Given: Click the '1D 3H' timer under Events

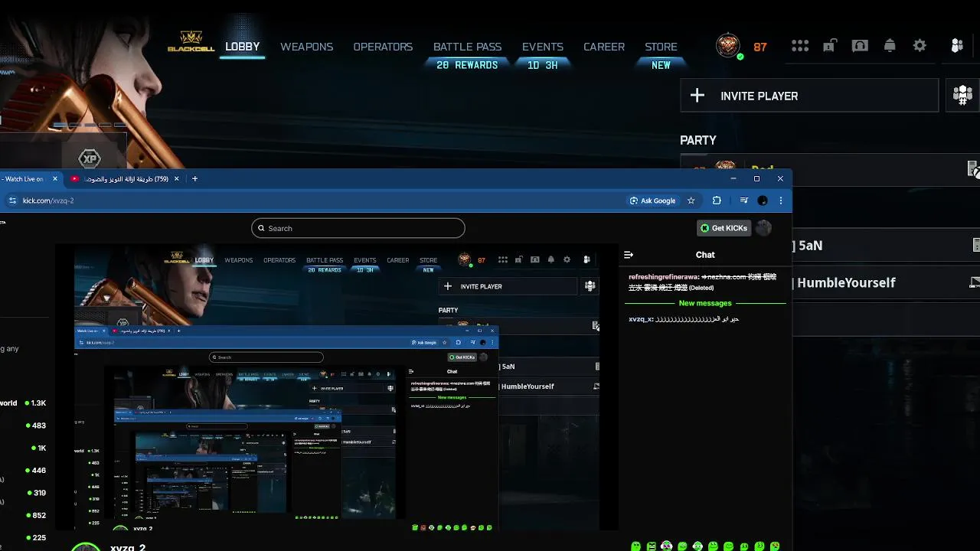Looking at the screenshot, I should point(543,65).
